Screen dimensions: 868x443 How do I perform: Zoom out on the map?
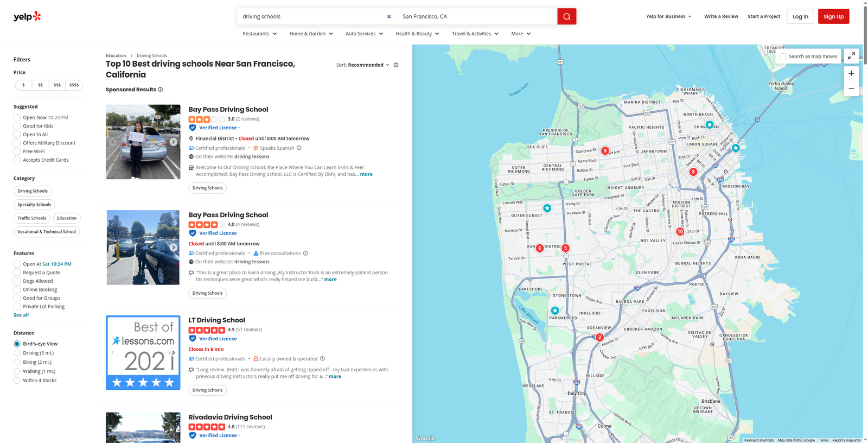pyautogui.click(x=851, y=88)
